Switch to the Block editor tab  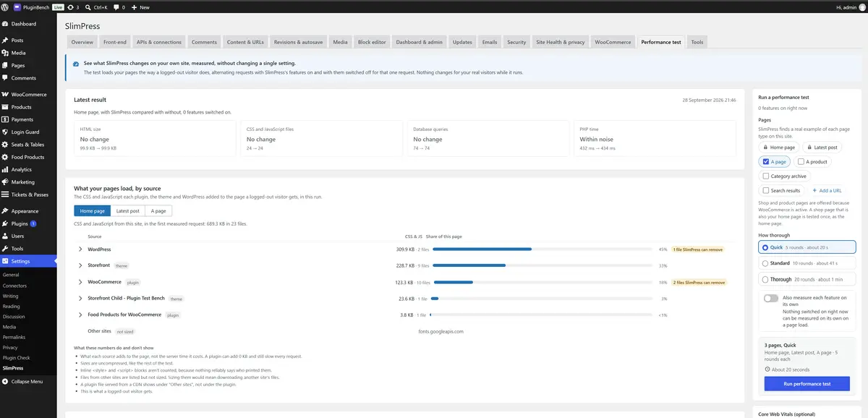(x=372, y=42)
